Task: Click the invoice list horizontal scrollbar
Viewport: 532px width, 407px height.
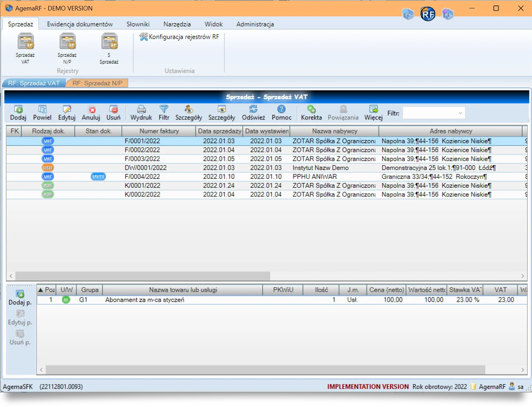Action: [x=143, y=276]
